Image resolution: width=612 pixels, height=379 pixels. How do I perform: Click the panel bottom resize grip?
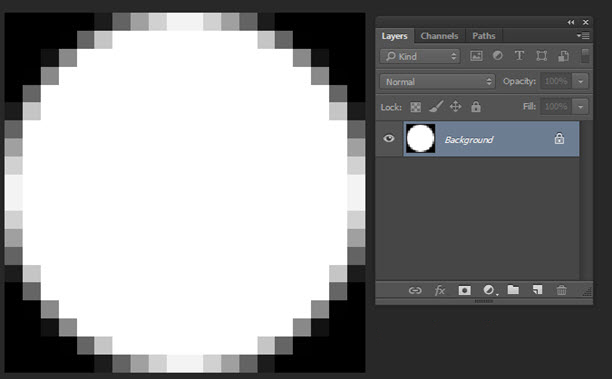(484, 301)
